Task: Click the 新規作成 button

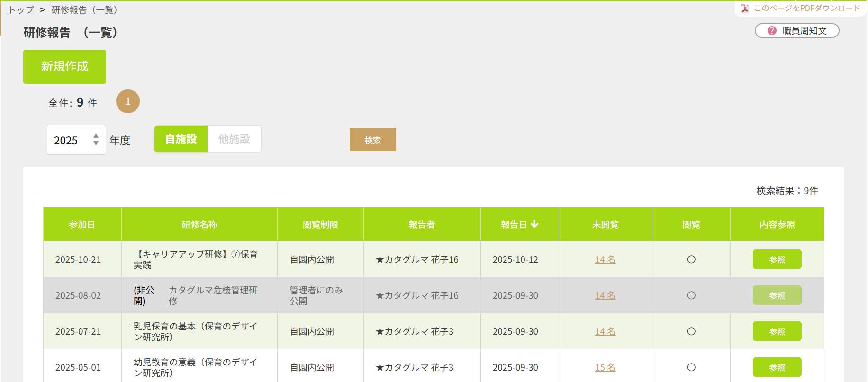Action: pos(64,67)
